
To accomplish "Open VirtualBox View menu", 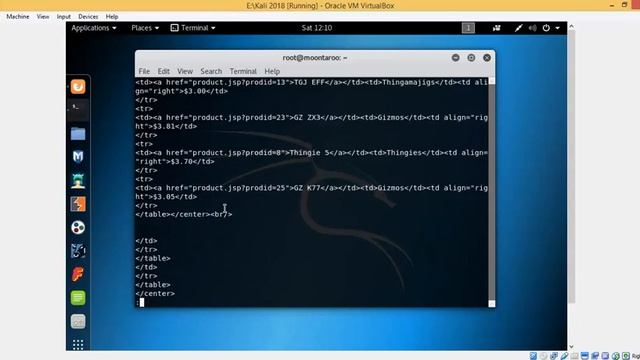I will click(43, 16).
